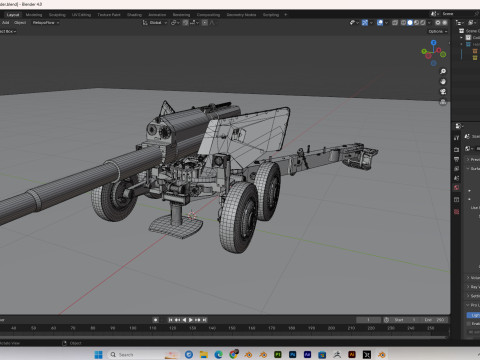
Task: Open the Animation workspace tab
Action: pos(157,15)
